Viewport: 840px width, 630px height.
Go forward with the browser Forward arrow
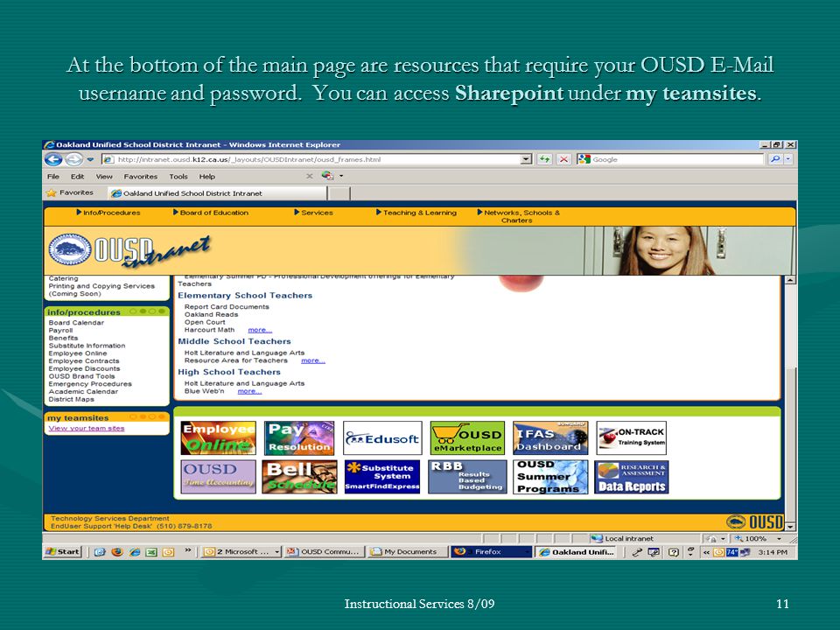click(73, 159)
